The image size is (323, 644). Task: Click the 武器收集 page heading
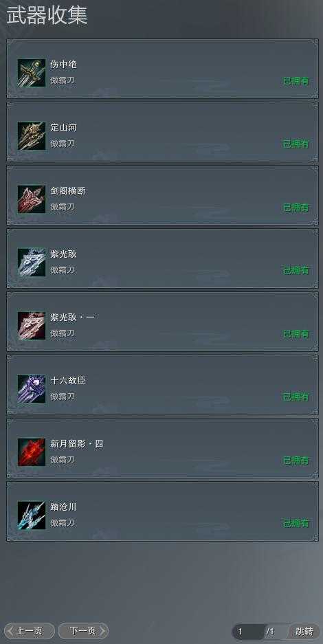click(47, 16)
